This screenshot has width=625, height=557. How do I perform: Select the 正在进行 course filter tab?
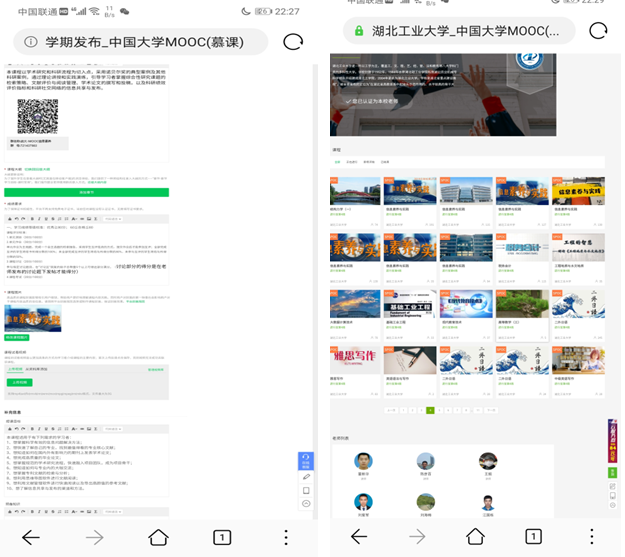[352, 162]
